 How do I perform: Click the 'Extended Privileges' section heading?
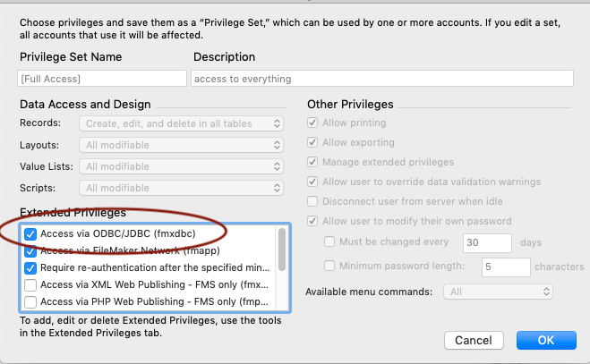[73, 213]
